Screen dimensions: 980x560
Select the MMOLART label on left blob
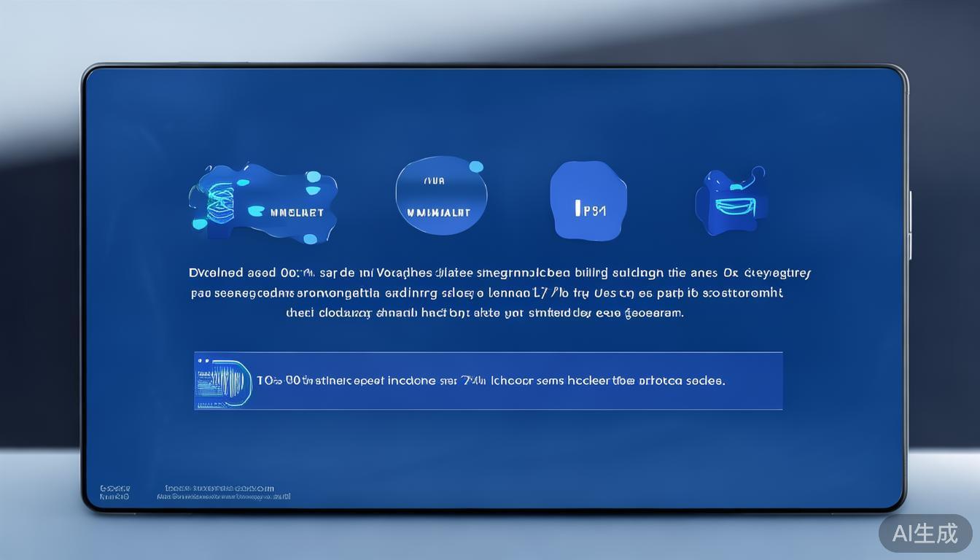coord(297,213)
